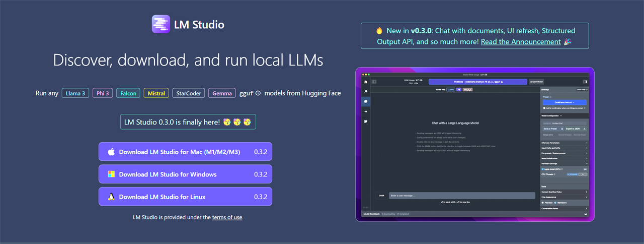Open the terms of use link
Image resolution: width=644 pixels, height=244 pixels.
227,217
